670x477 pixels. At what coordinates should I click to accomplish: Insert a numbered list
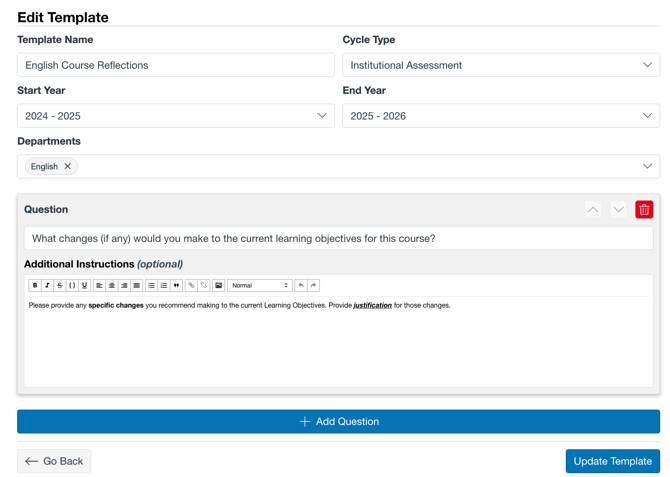[164, 286]
